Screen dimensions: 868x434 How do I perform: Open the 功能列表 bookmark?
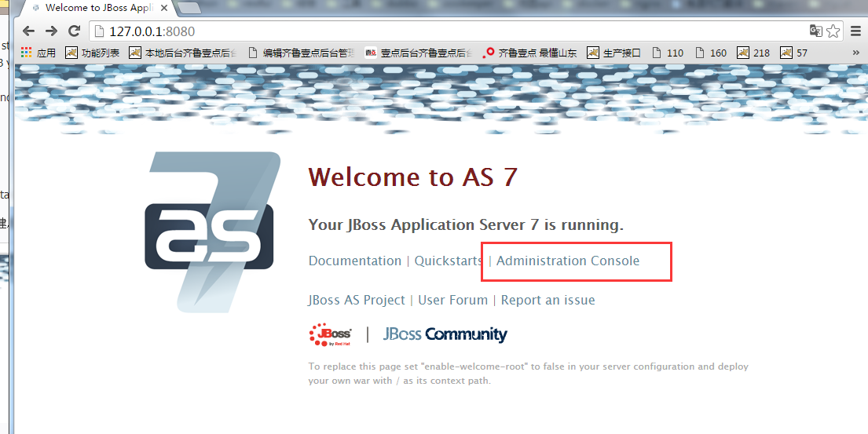[93, 53]
